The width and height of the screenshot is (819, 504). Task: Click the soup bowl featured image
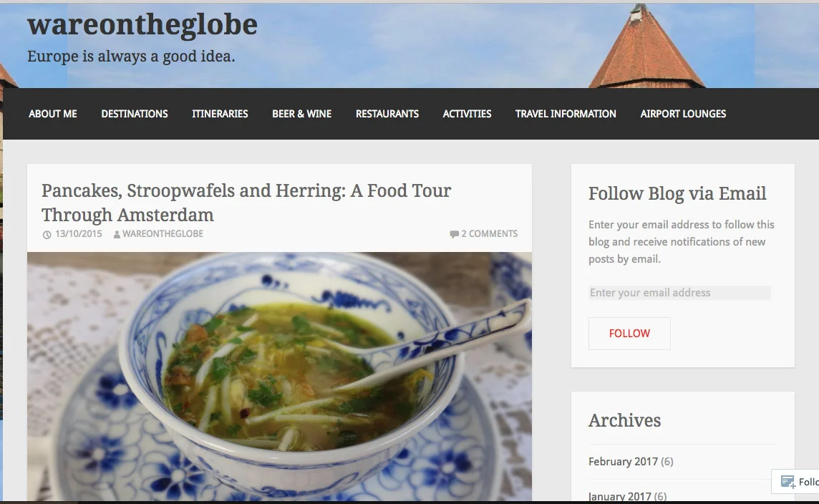(279, 376)
